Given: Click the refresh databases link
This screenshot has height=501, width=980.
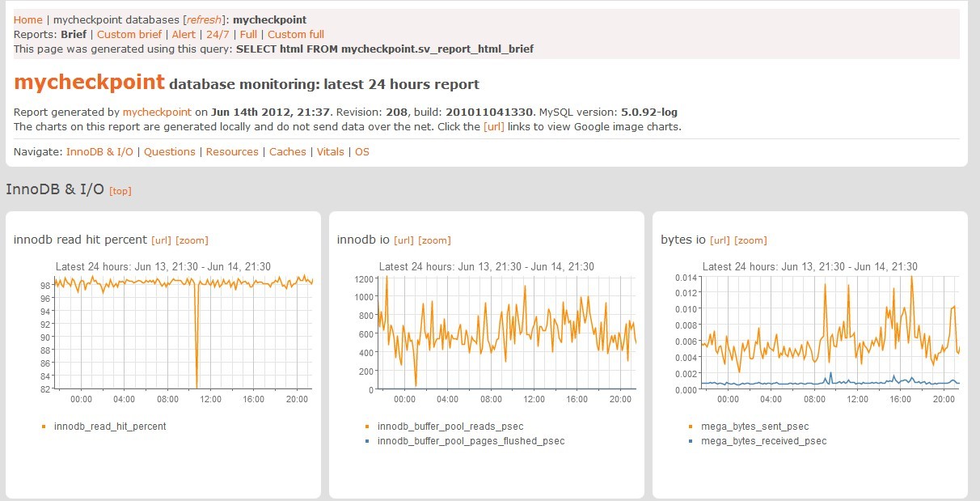Looking at the screenshot, I should [204, 19].
